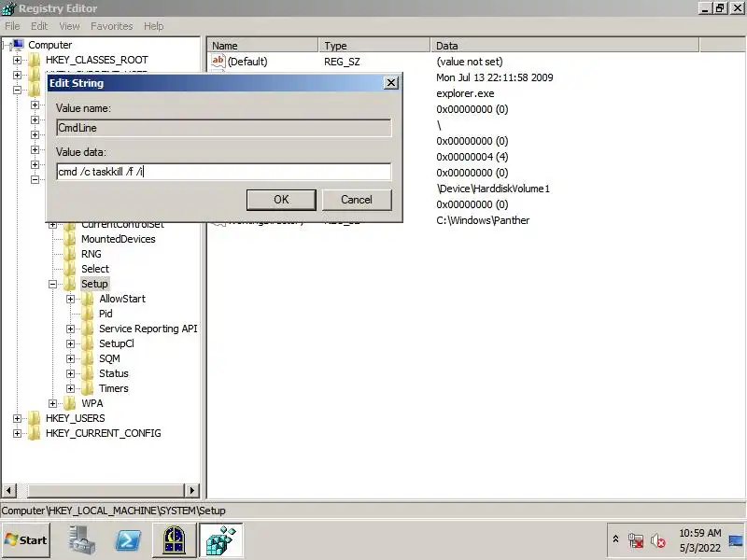
Task: Expand the WPA key
Action: [53, 403]
